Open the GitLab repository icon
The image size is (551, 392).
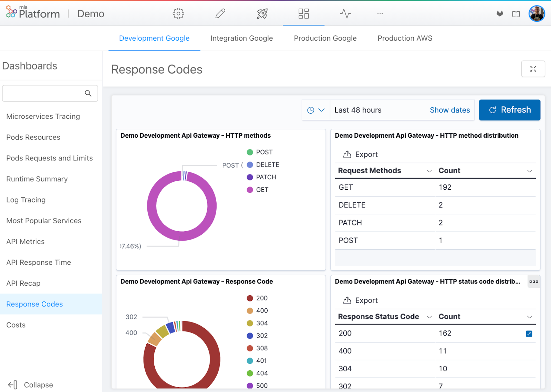pos(499,13)
